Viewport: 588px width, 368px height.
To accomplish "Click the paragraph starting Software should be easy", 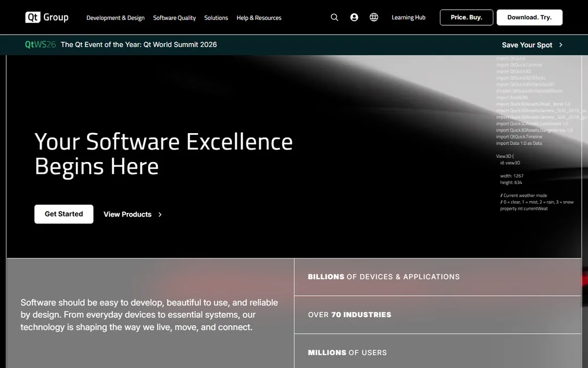I will 149,315.
